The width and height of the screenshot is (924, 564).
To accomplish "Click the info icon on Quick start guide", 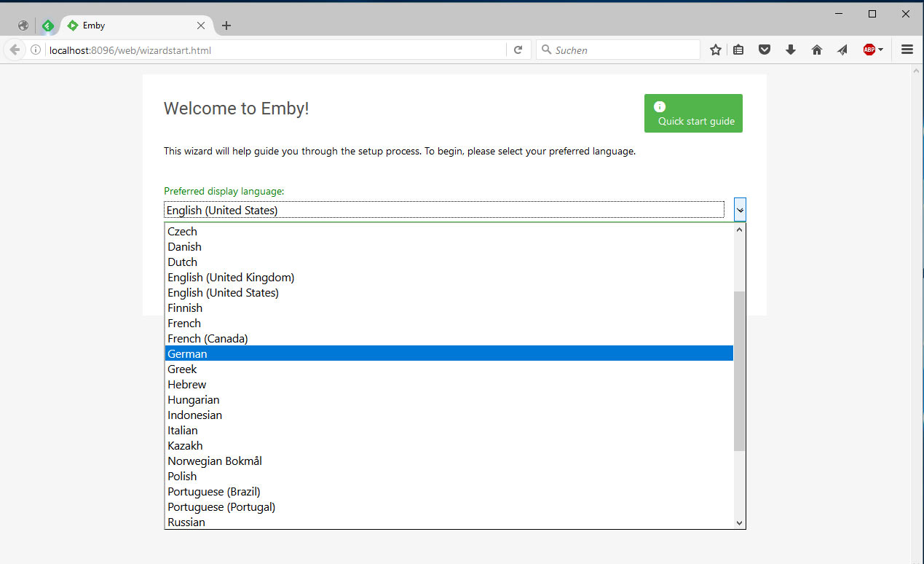I will pyautogui.click(x=660, y=106).
